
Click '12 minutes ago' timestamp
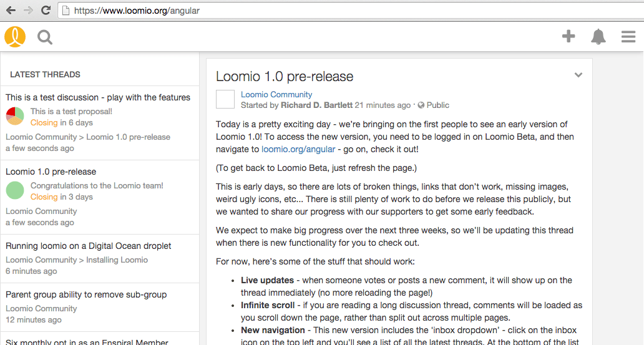[x=34, y=319]
